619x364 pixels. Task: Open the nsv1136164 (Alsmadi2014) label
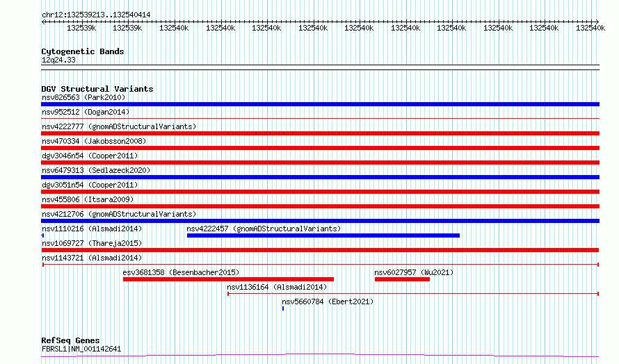point(277,287)
